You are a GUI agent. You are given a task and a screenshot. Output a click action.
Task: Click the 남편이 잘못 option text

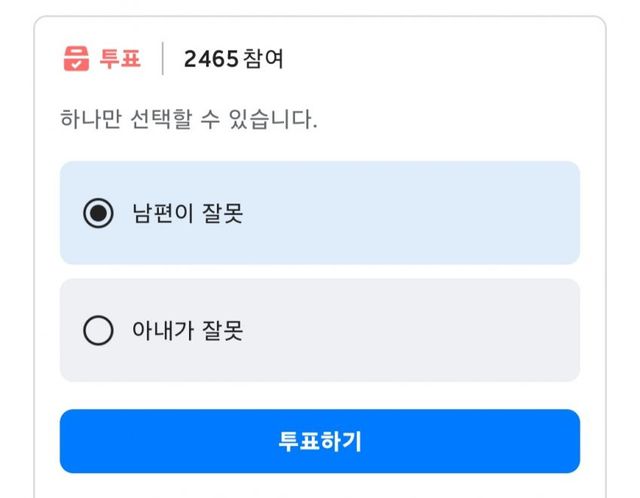tap(187, 214)
